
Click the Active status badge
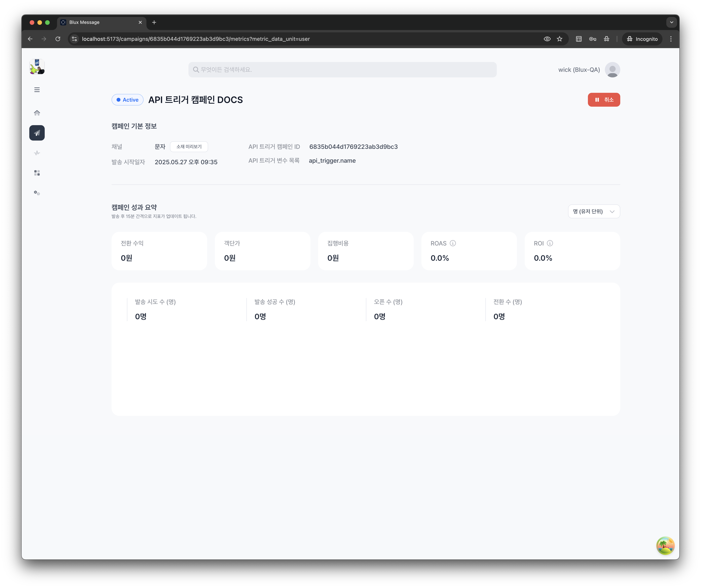click(x=128, y=100)
